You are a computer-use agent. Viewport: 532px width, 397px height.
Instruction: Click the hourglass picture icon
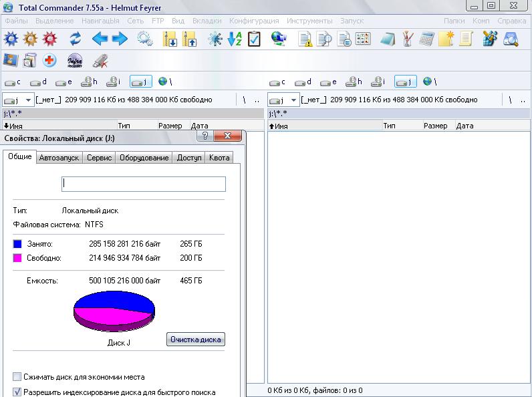tap(11, 60)
